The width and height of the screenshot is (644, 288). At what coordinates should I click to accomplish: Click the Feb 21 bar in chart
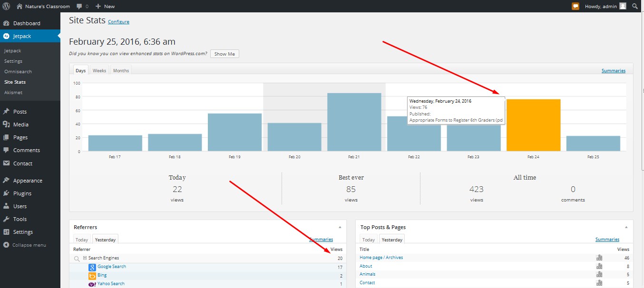coord(354,122)
